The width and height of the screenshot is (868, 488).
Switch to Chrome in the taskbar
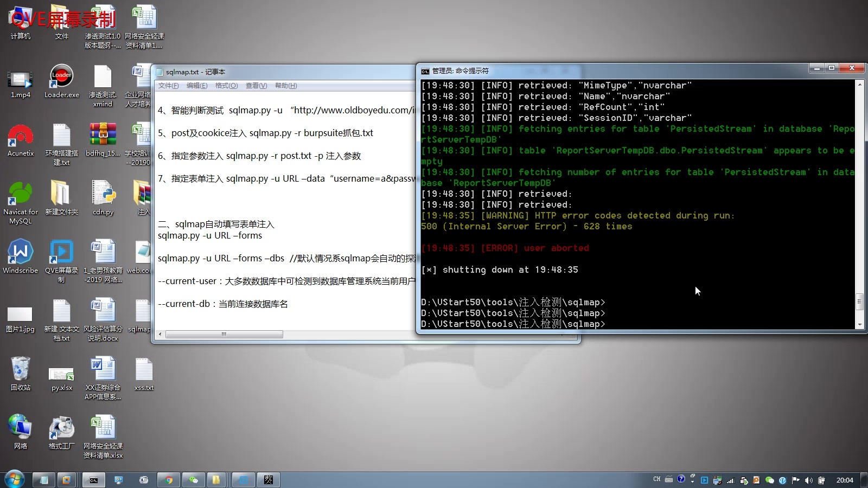pyautogui.click(x=169, y=480)
